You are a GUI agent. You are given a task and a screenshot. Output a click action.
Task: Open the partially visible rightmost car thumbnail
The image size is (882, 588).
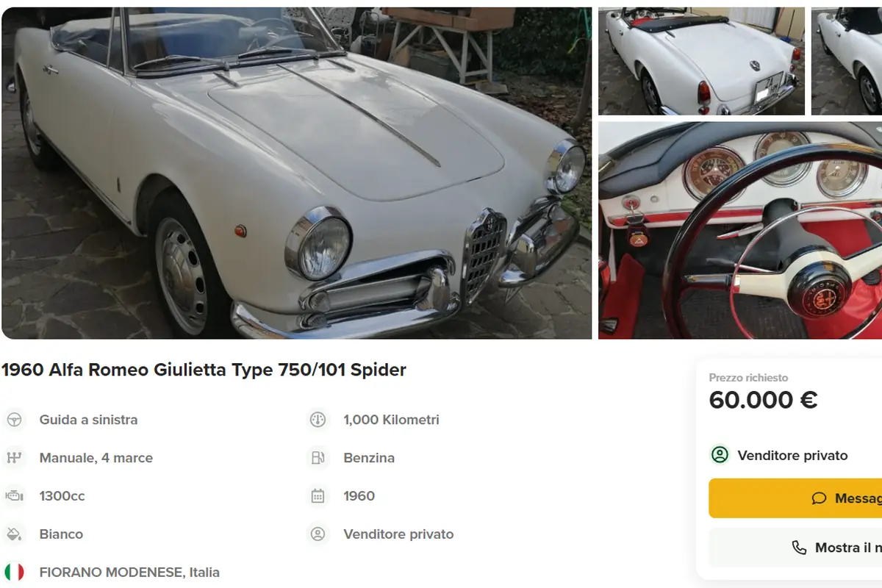tap(847, 61)
